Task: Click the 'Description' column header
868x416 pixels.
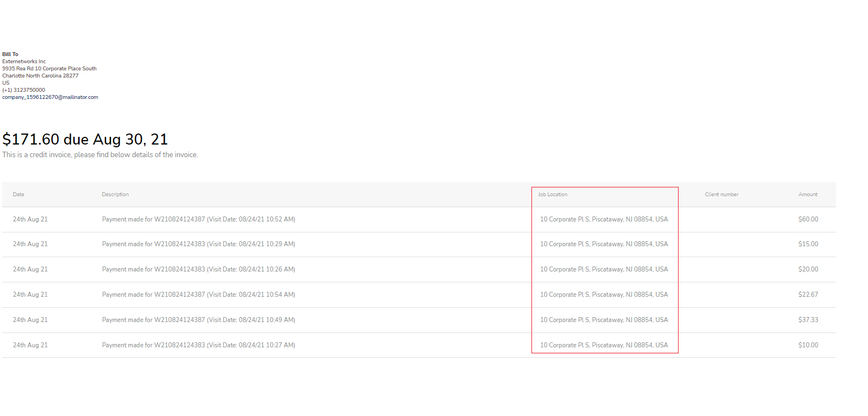Action: point(115,195)
